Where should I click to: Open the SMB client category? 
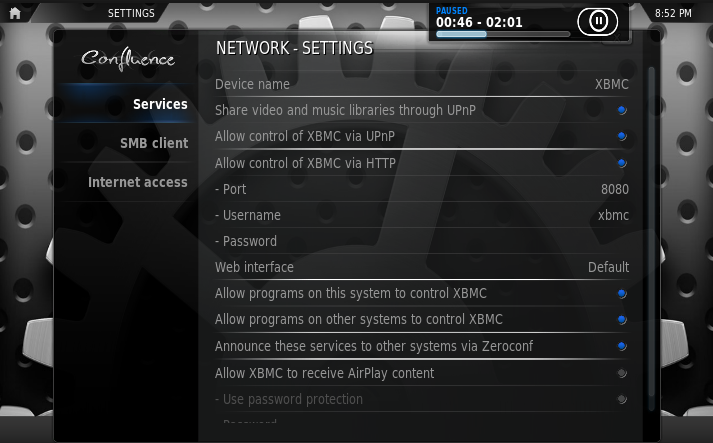tap(154, 143)
